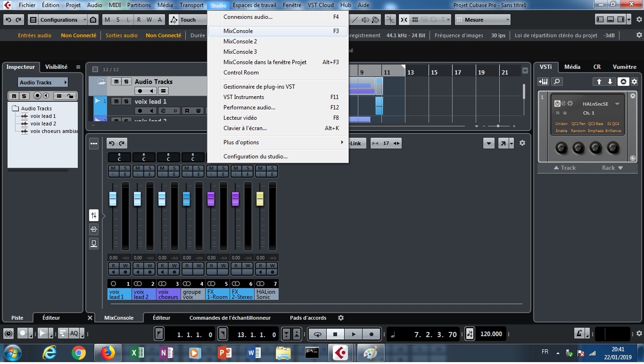
Task: Open the VSTi rack settings gear
Action: coord(634,82)
